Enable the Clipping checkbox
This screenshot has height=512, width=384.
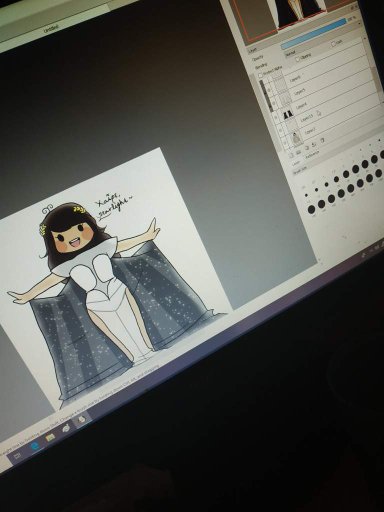point(298,59)
